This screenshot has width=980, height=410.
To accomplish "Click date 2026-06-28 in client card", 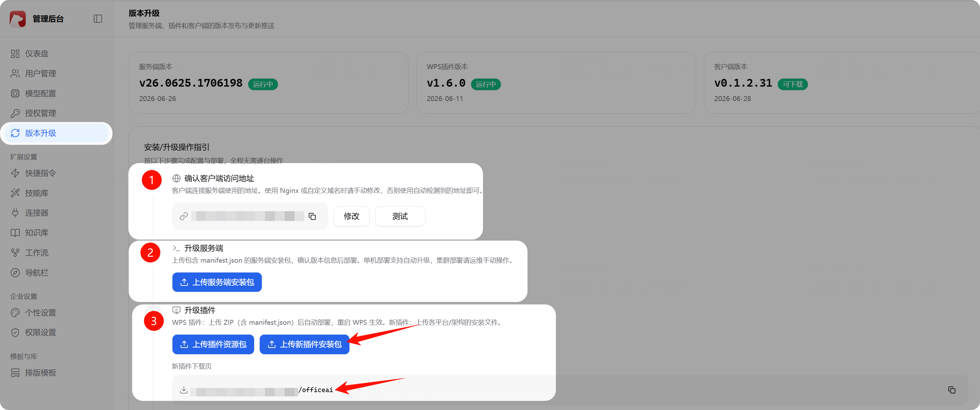I will point(732,99).
